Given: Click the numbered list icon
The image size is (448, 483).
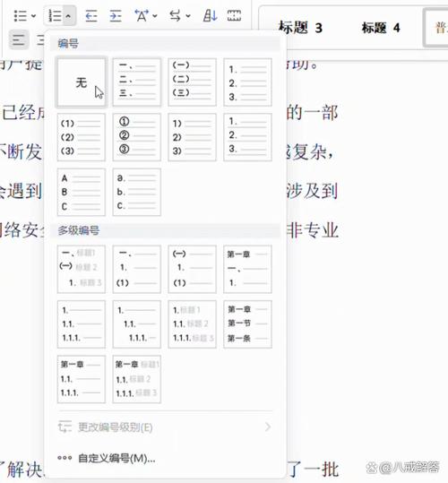Looking at the screenshot, I should click(x=56, y=16).
